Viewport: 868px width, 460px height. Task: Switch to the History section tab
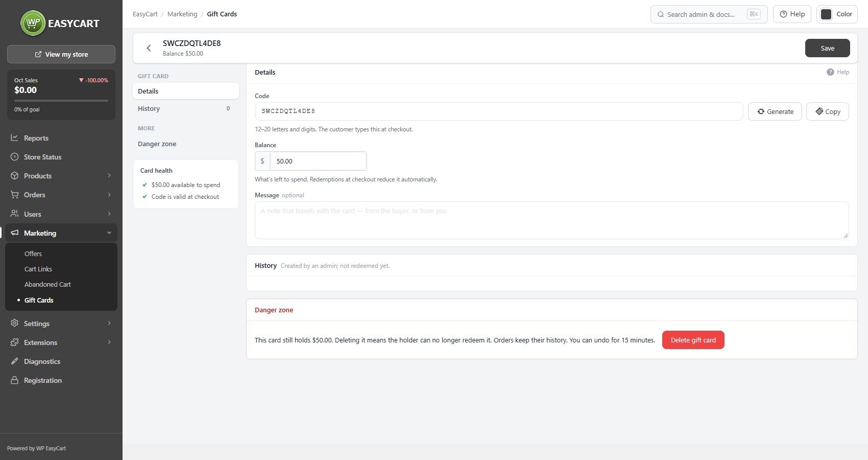pyautogui.click(x=185, y=109)
